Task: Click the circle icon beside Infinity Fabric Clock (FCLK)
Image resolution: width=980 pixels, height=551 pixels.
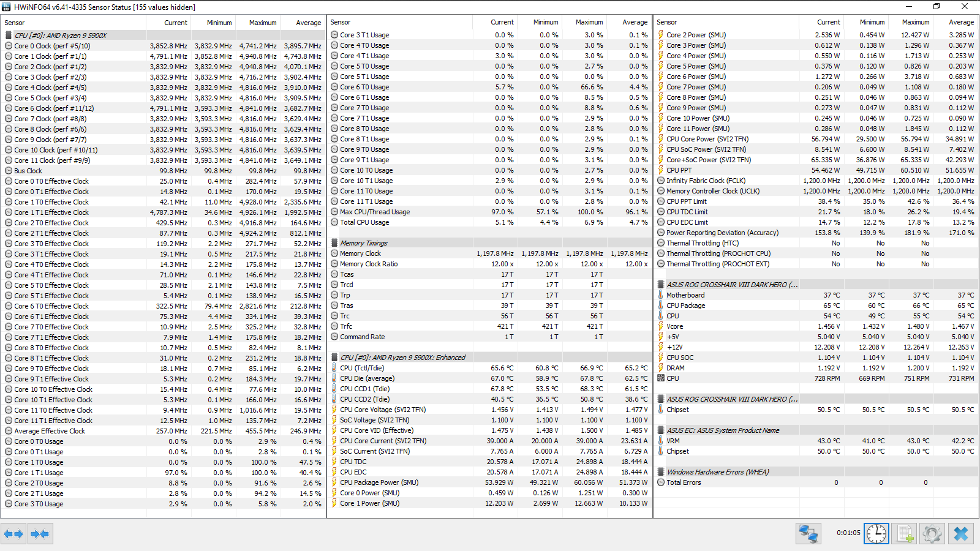Action: 661,181
